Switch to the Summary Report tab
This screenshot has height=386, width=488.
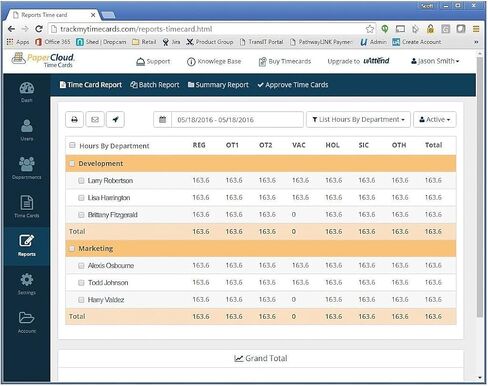pyautogui.click(x=218, y=85)
